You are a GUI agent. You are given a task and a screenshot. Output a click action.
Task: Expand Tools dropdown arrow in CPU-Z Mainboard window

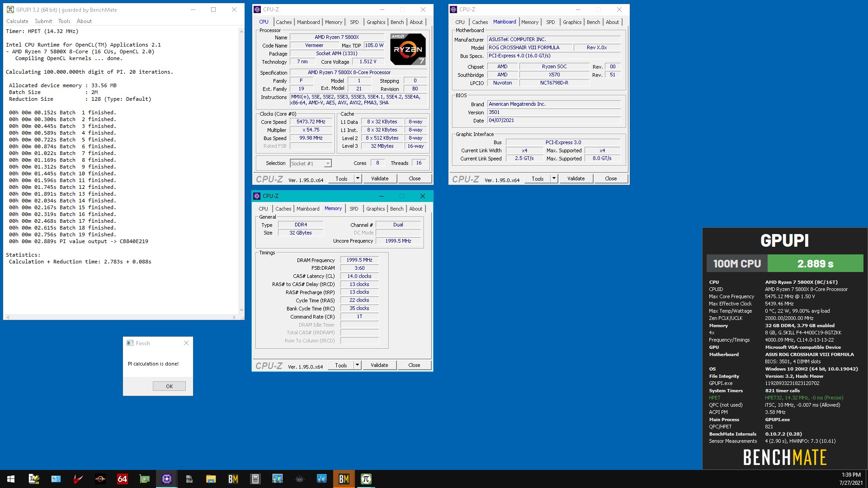[x=554, y=178]
